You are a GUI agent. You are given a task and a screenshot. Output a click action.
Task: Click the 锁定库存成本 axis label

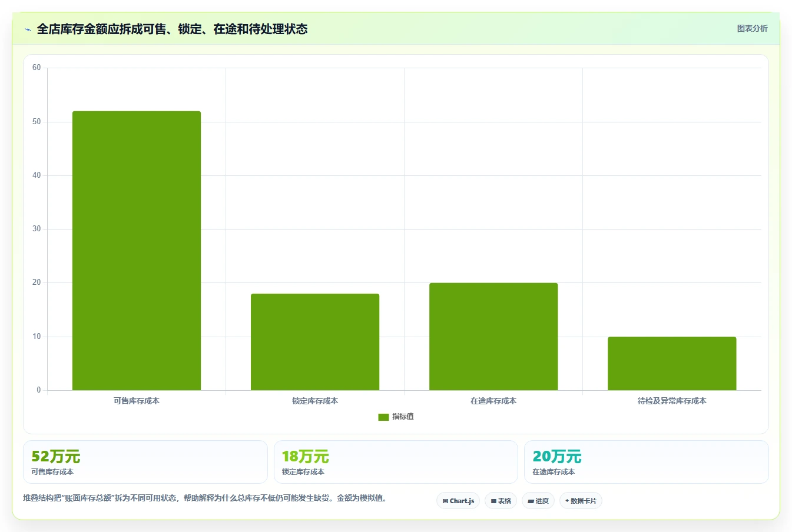point(315,401)
